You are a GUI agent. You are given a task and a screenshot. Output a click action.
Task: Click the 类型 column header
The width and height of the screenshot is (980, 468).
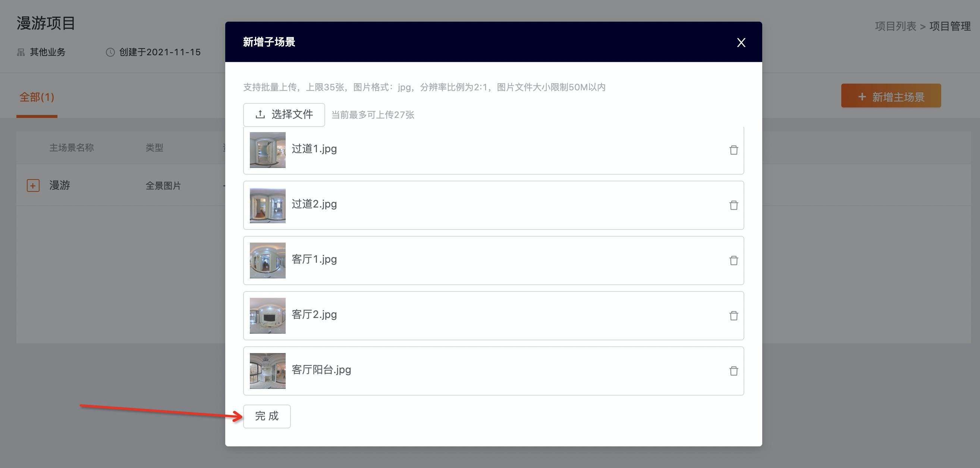pos(154,148)
